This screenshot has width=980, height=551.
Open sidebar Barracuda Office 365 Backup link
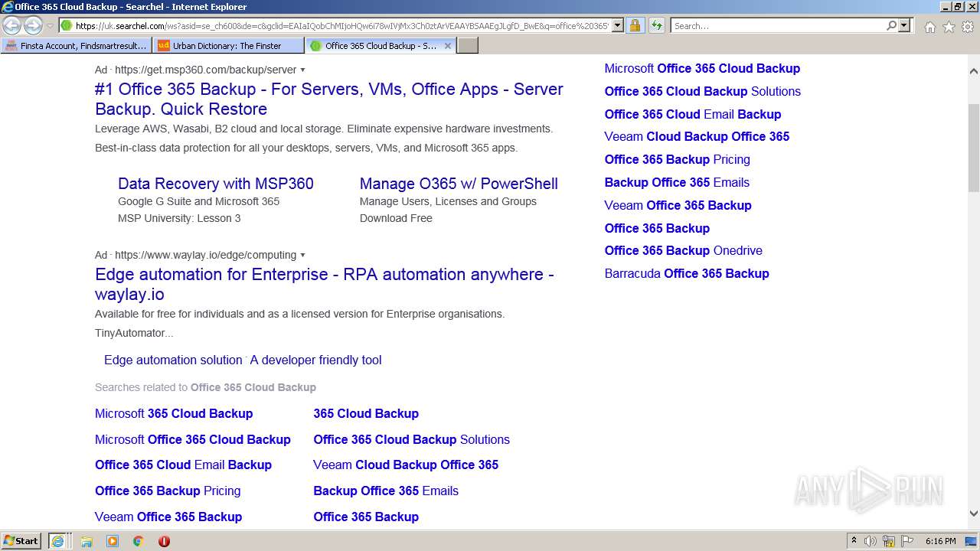(x=687, y=273)
